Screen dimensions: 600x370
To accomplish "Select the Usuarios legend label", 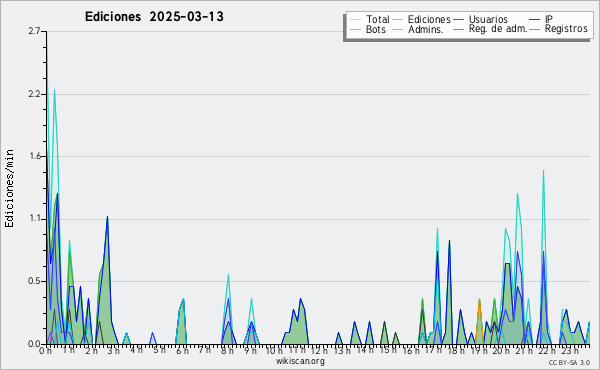I will (488, 19).
